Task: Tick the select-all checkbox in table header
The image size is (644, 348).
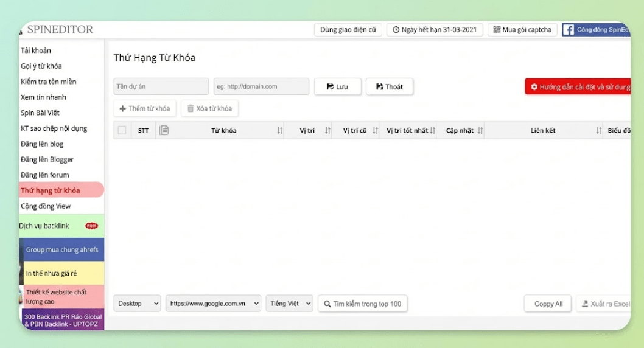Action: coord(122,130)
